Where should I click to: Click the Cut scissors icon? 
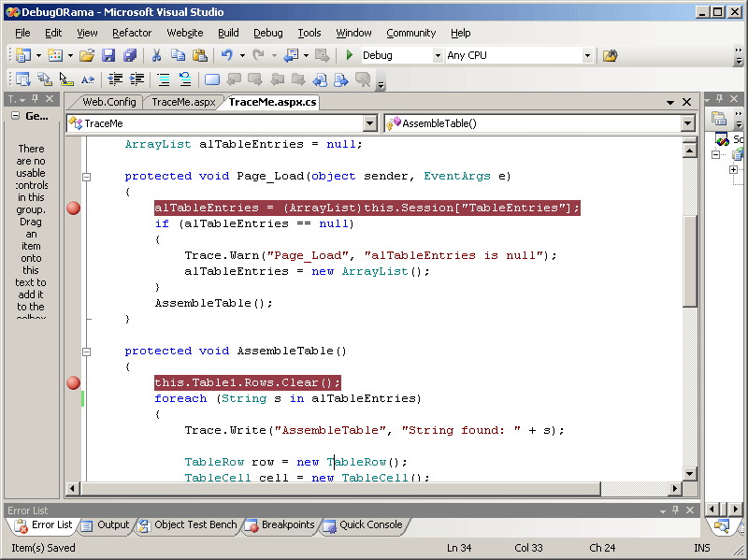pos(157,56)
